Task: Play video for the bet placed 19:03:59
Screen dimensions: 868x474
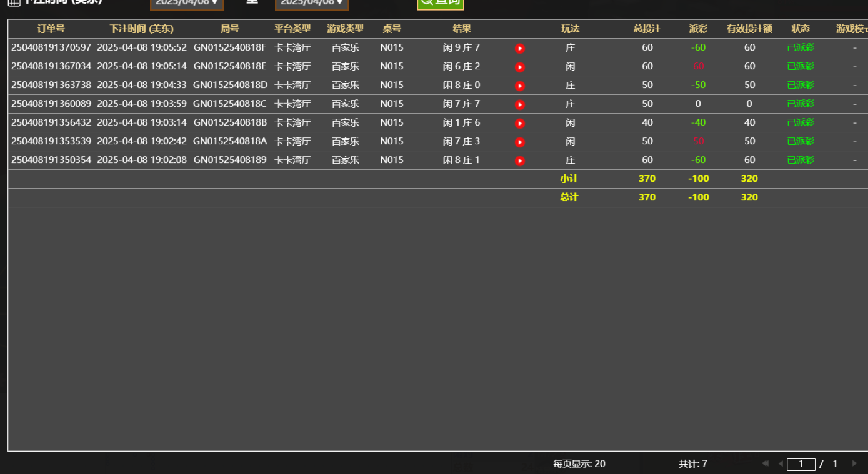Action: point(519,104)
